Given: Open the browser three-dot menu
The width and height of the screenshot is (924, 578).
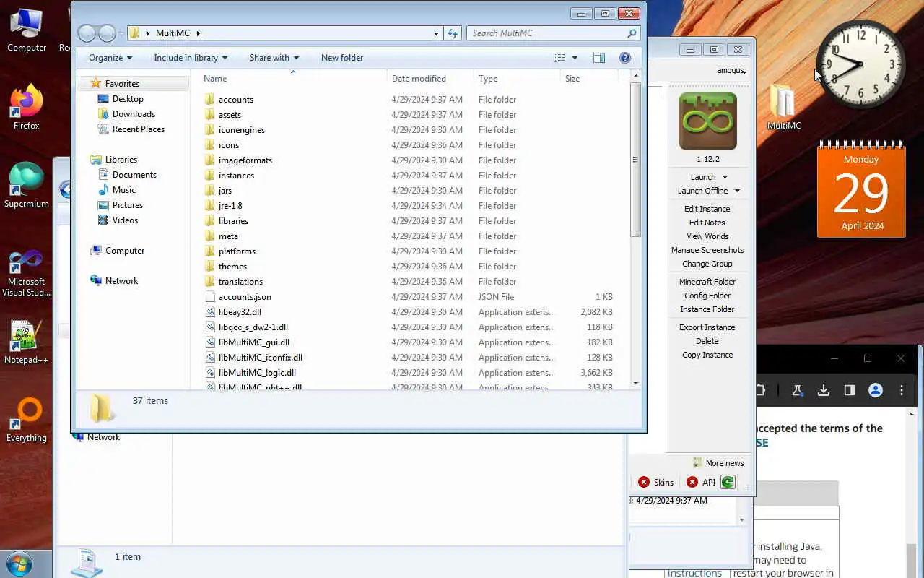Looking at the screenshot, I should (902, 390).
